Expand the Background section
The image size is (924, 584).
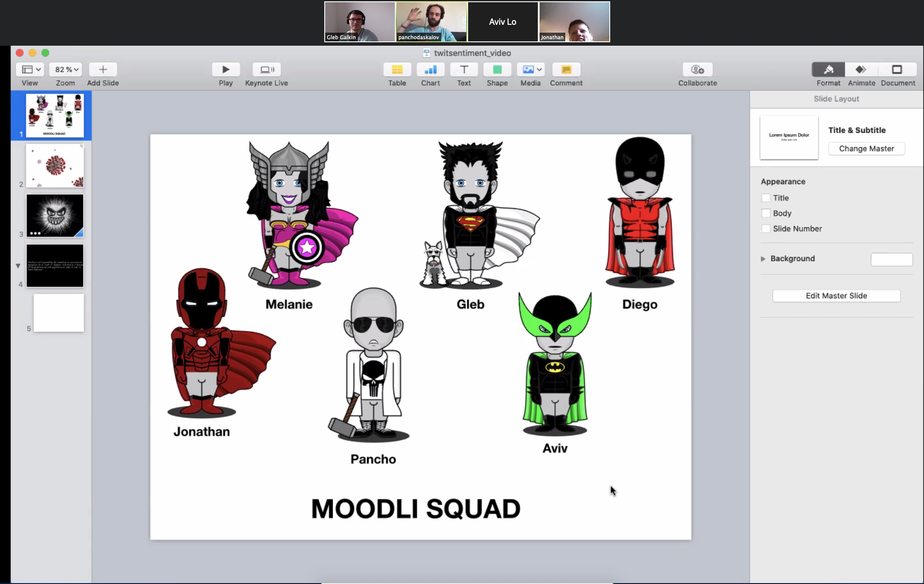pyautogui.click(x=763, y=259)
